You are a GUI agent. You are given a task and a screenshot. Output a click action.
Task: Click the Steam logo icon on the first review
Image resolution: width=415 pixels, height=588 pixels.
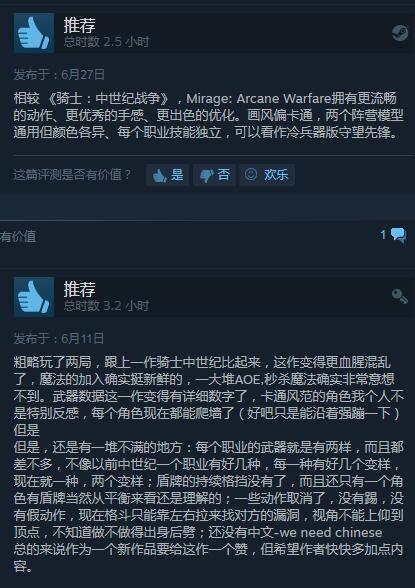[x=400, y=33]
